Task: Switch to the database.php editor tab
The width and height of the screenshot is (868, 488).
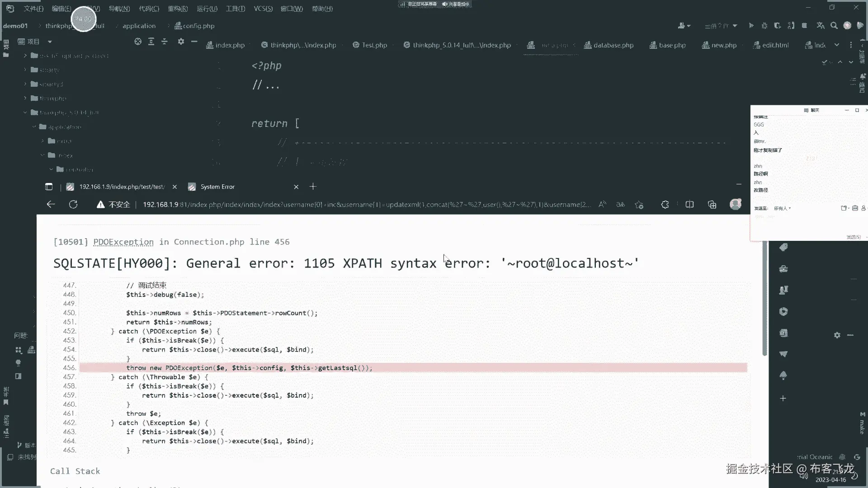Action: tap(613, 45)
